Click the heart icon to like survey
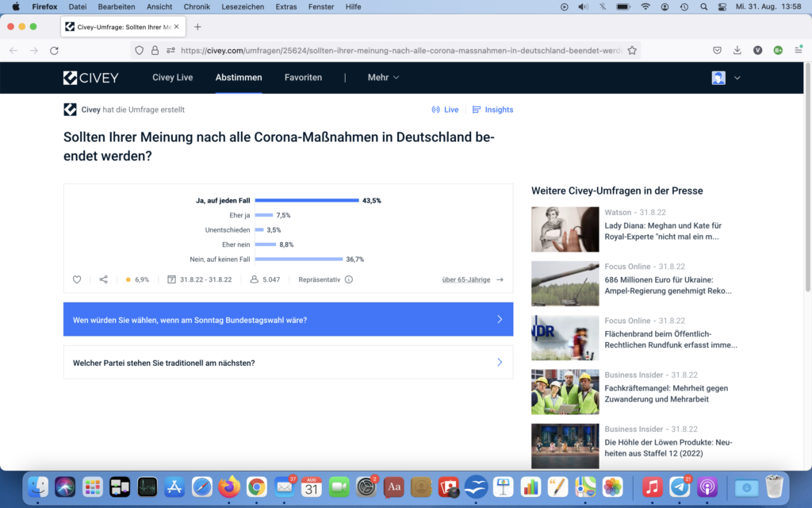 coord(77,279)
